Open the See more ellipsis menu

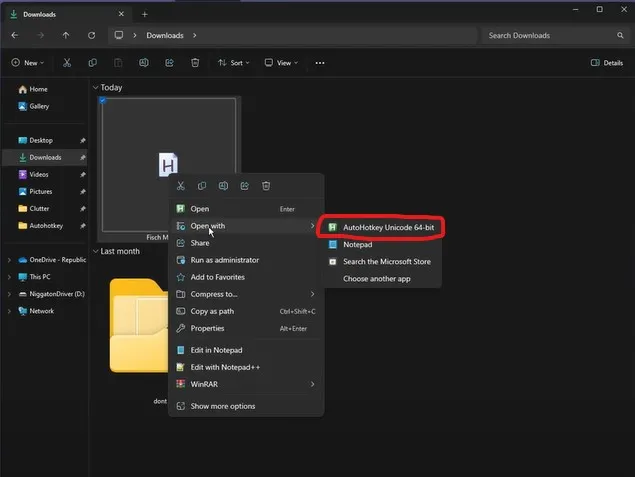click(x=320, y=63)
